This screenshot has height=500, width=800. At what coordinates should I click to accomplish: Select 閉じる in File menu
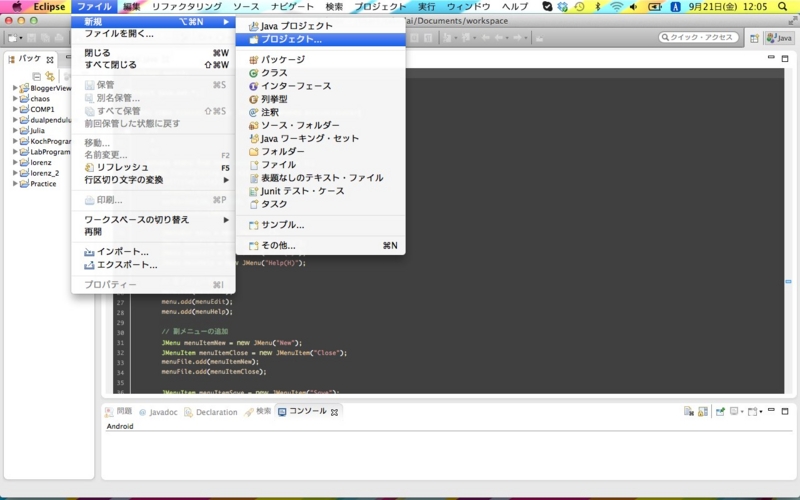pyautogui.click(x=153, y=53)
